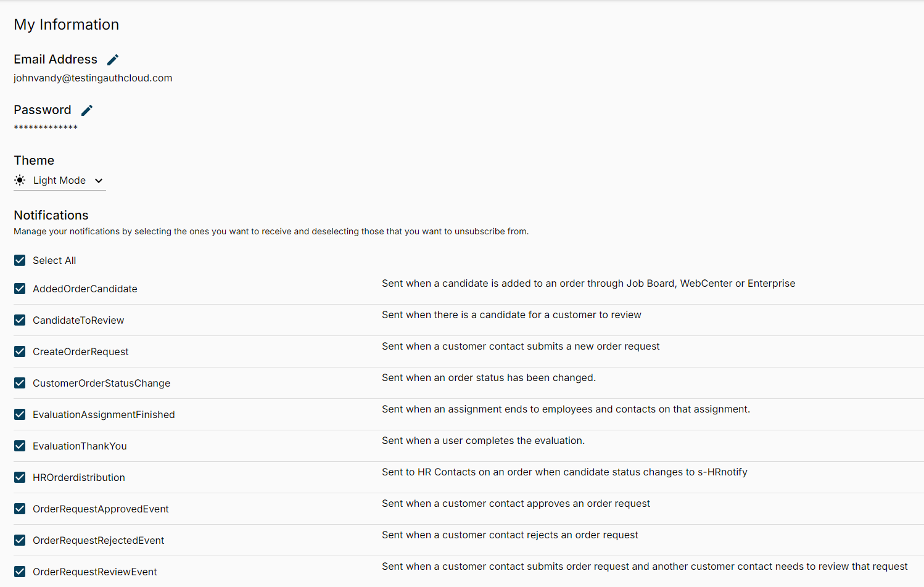The width and height of the screenshot is (924, 587).
Task: Click the pencil icon next to Password
Action: coord(87,110)
